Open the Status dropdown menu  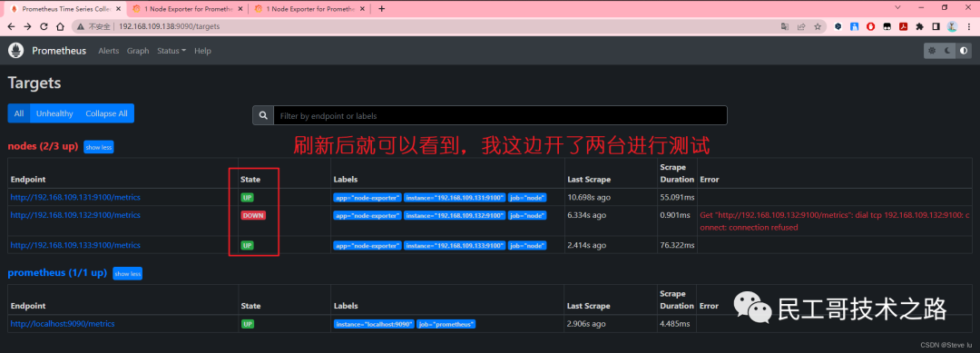pos(171,51)
